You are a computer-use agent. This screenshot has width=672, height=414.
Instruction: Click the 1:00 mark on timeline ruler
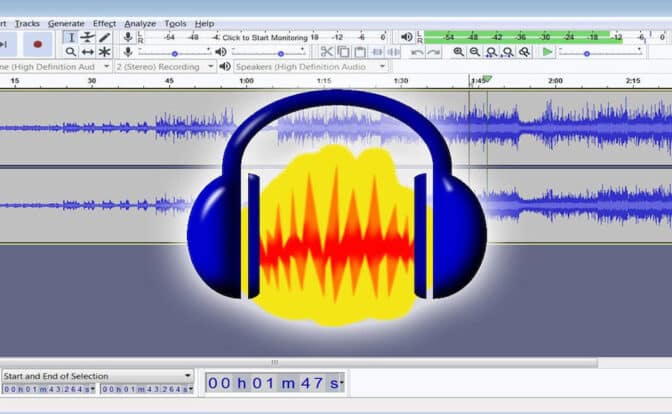tap(246, 81)
